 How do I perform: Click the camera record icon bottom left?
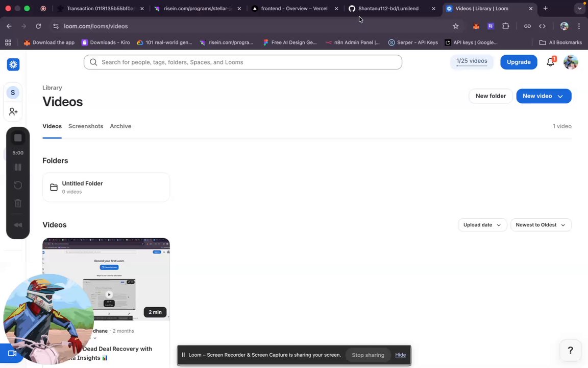[12, 353]
